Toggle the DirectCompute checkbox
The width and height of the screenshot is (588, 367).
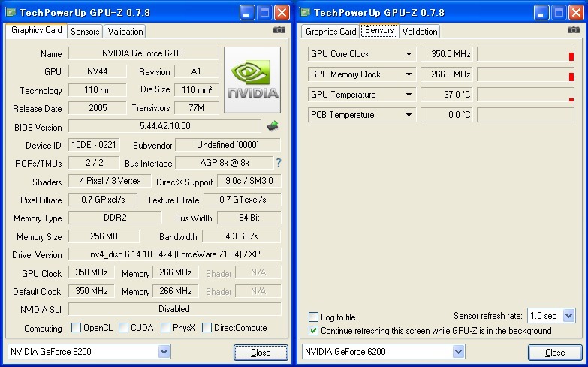[x=207, y=328]
